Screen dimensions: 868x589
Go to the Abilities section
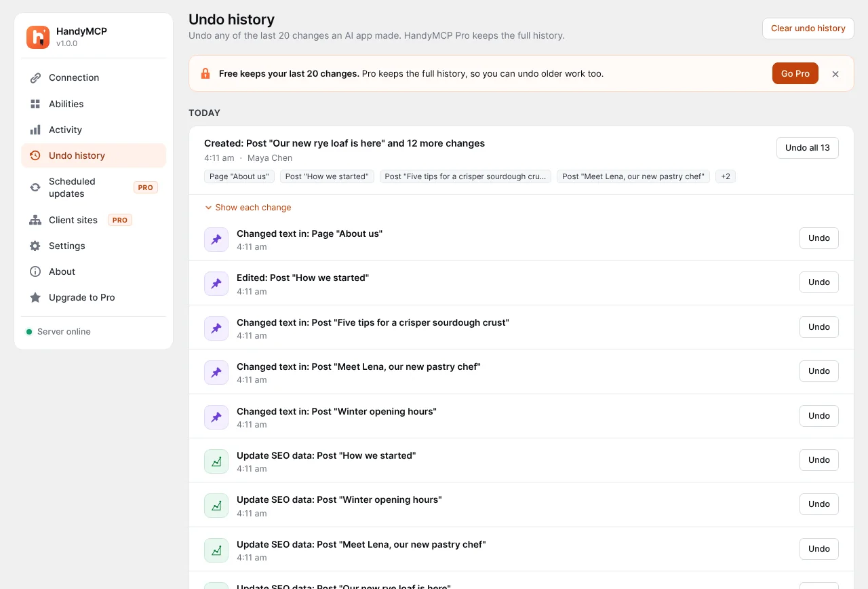click(x=94, y=104)
